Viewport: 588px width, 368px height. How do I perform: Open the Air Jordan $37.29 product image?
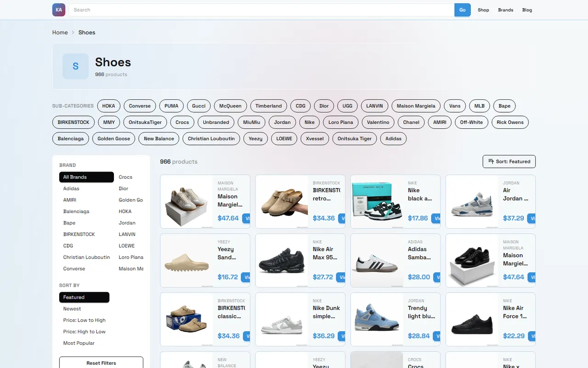click(472, 201)
